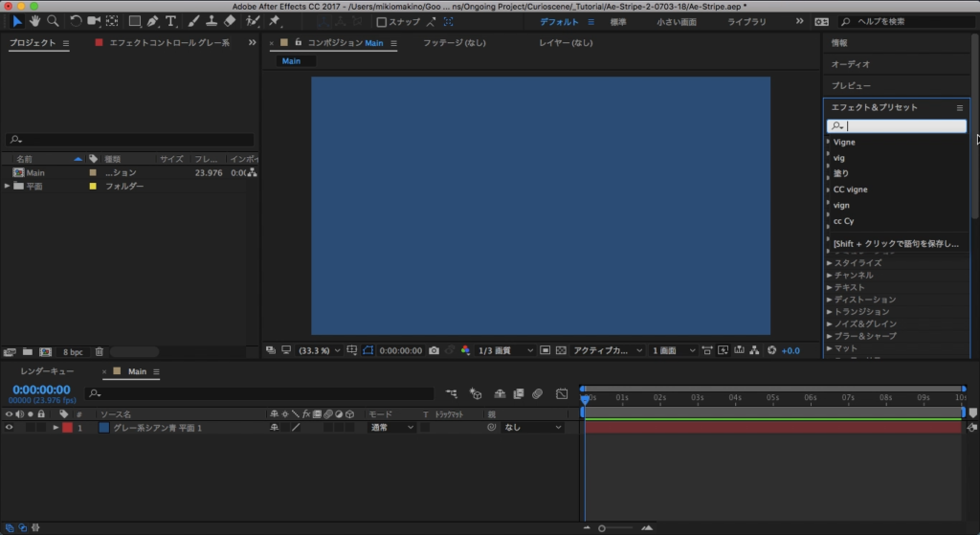Select the Hand tool
Image resolution: width=980 pixels, height=535 pixels.
coord(35,21)
